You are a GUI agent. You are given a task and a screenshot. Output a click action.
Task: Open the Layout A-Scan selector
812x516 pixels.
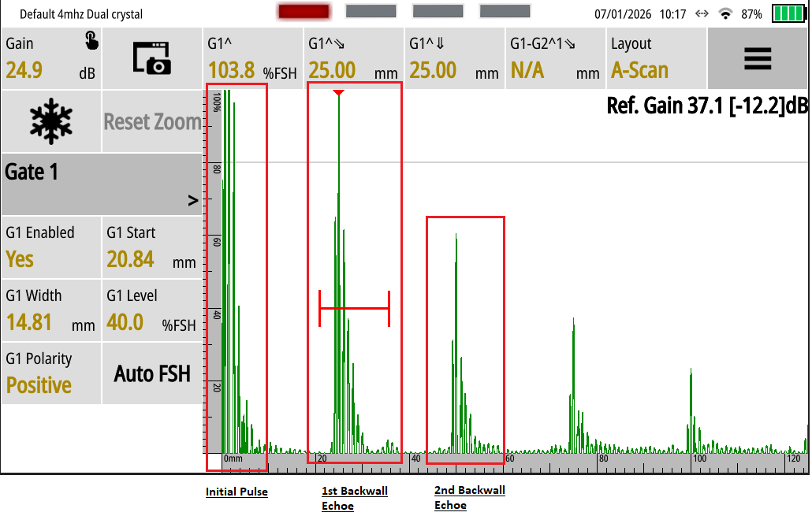pos(656,59)
